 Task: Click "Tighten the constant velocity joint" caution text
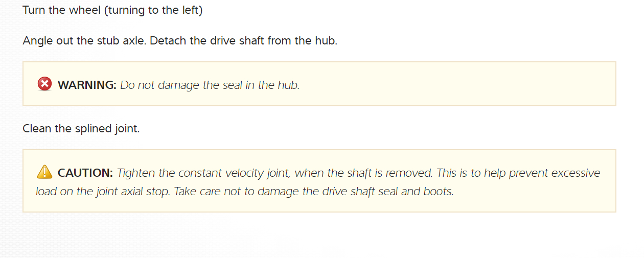[203, 173]
